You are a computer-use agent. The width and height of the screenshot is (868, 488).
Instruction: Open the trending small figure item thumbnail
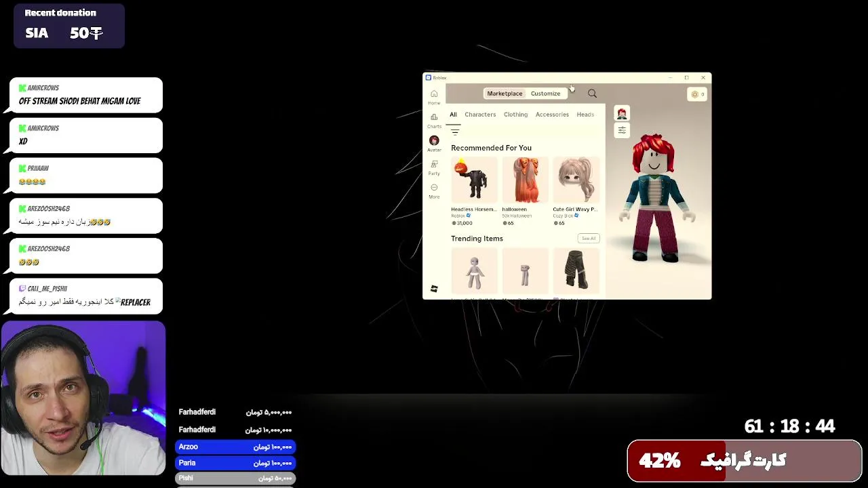[525, 270]
